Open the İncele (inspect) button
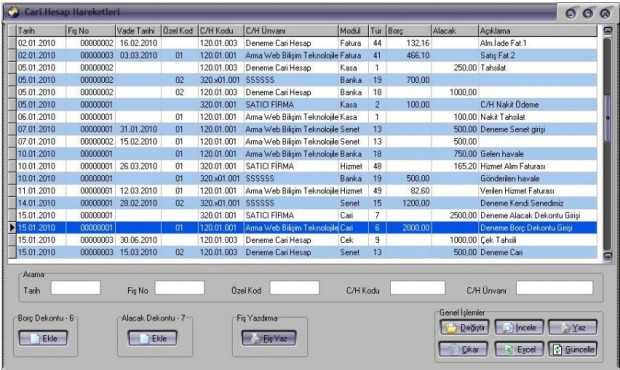Screen dimensions: 620x370 [x=519, y=328]
